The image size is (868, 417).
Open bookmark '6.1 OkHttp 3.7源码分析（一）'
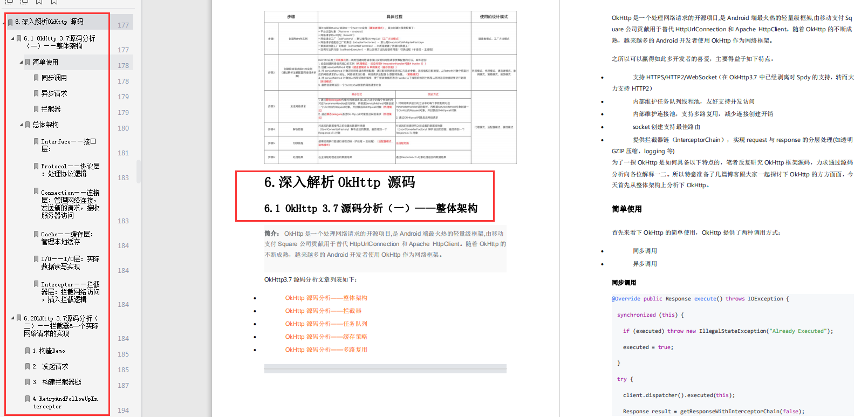(59, 42)
